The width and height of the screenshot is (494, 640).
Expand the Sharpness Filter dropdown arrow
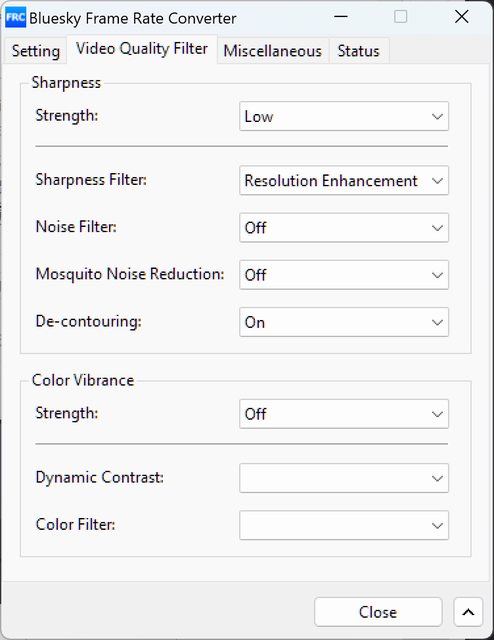pos(437,180)
